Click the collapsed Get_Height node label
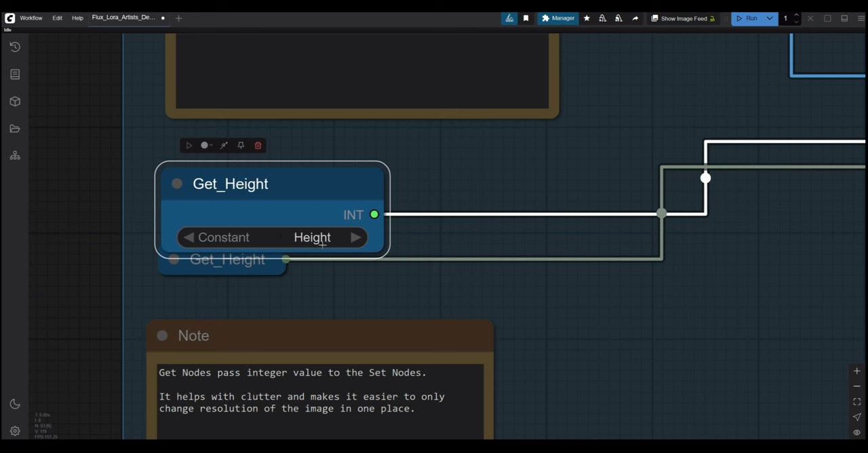 tap(228, 260)
